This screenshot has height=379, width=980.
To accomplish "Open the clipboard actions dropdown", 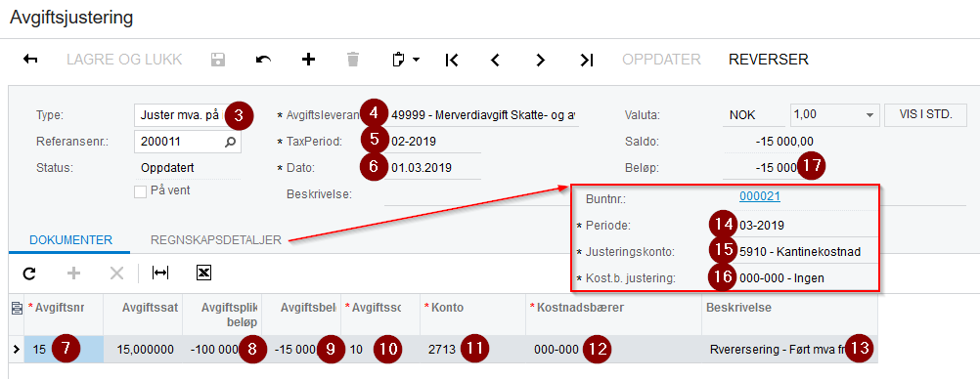I will tap(405, 60).
